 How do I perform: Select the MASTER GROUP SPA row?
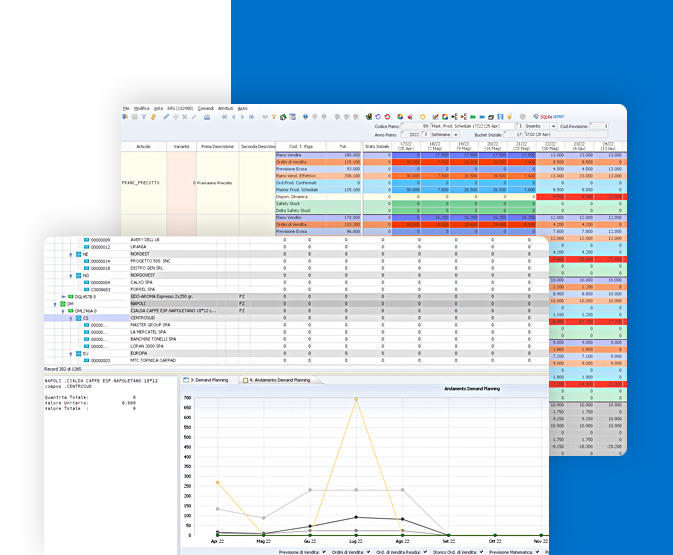coord(296,325)
